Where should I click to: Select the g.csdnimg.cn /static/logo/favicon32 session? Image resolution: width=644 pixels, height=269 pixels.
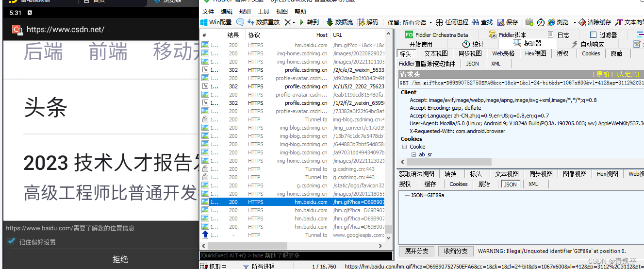point(293,185)
